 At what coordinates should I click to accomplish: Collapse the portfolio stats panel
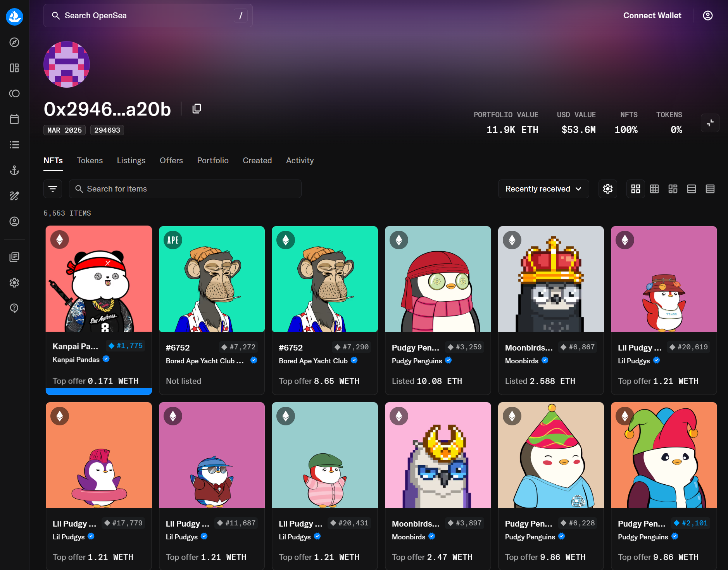[x=710, y=123]
